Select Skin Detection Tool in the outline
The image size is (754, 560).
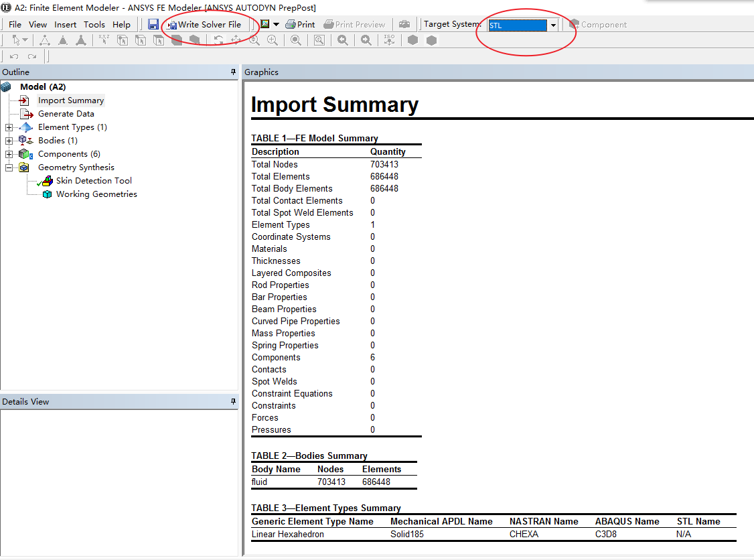click(x=94, y=181)
